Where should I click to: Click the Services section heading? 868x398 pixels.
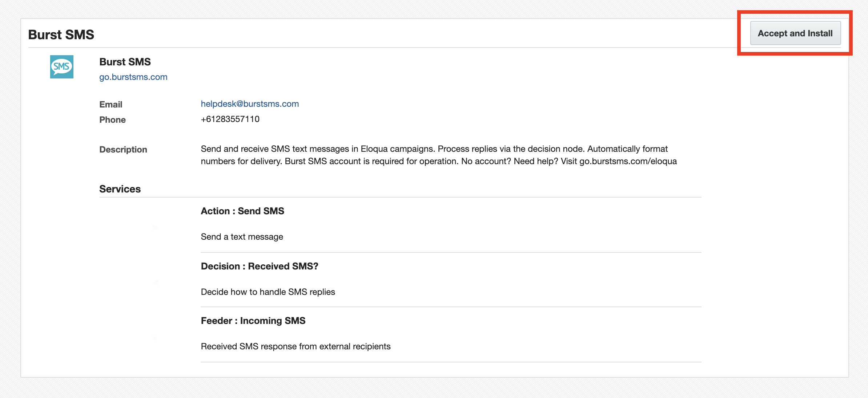[x=120, y=189]
